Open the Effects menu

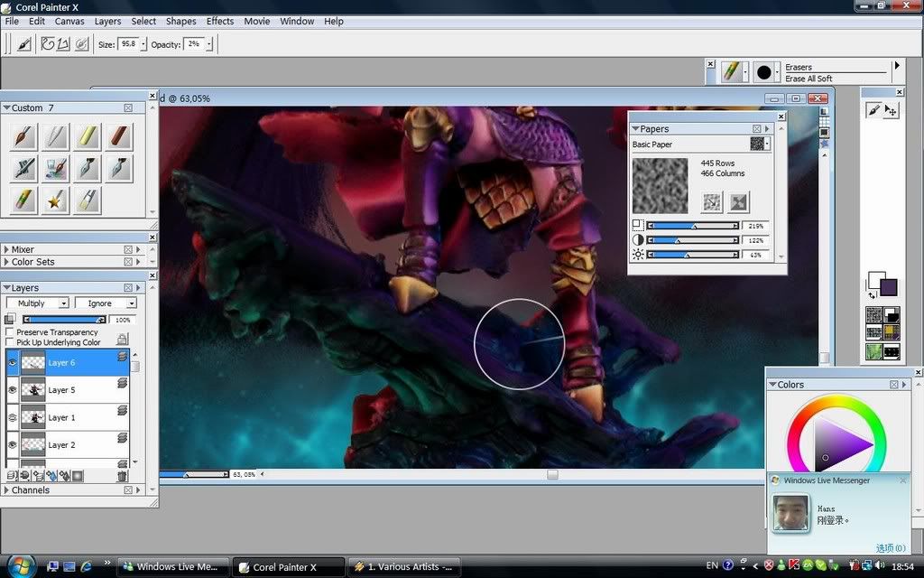pos(220,22)
